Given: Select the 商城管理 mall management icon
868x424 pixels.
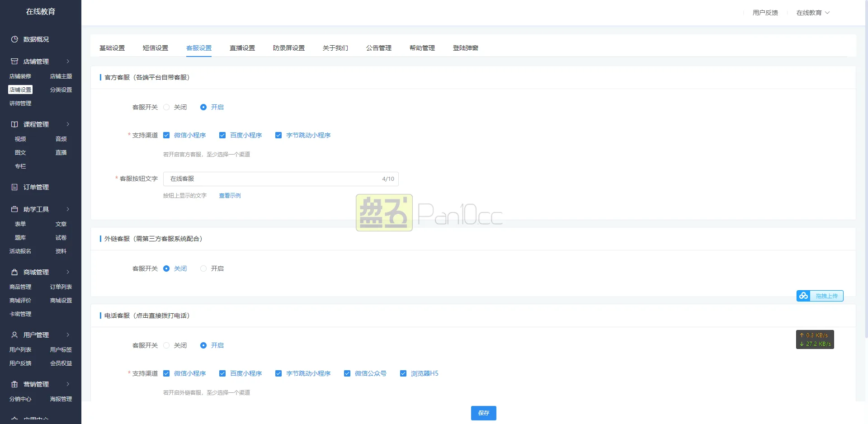Looking at the screenshot, I should point(14,272).
